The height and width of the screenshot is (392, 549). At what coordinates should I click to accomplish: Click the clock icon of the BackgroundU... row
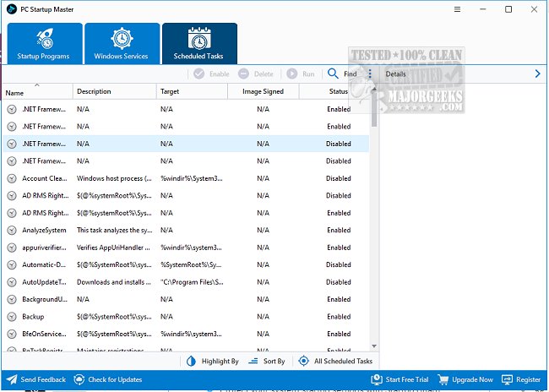pyautogui.click(x=12, y=300)
